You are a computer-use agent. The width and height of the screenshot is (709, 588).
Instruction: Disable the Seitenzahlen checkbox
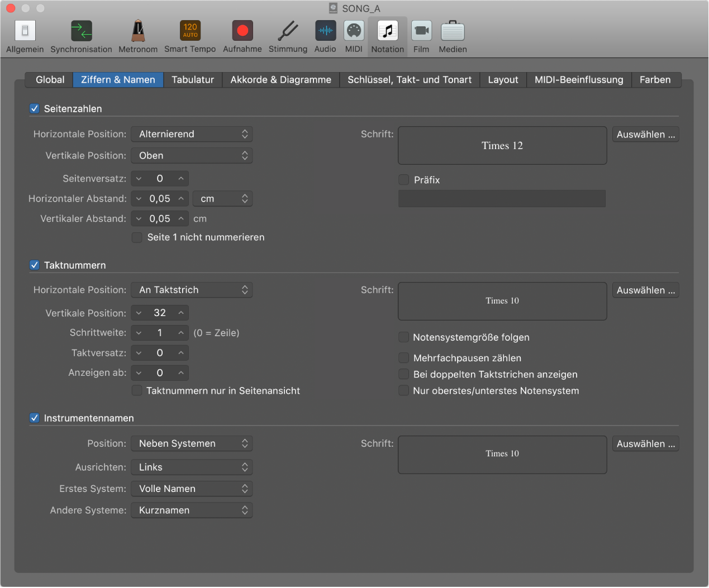(35, 109)
